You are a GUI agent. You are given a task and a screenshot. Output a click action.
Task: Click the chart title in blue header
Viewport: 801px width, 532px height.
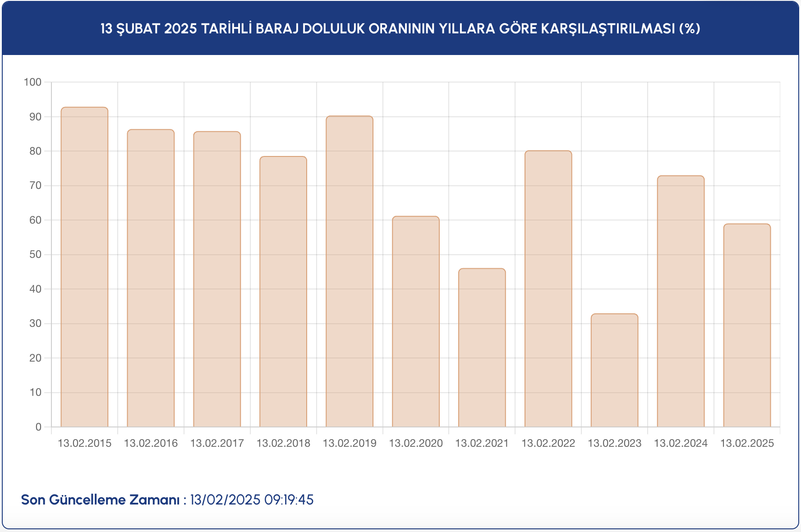click(400, 28)
